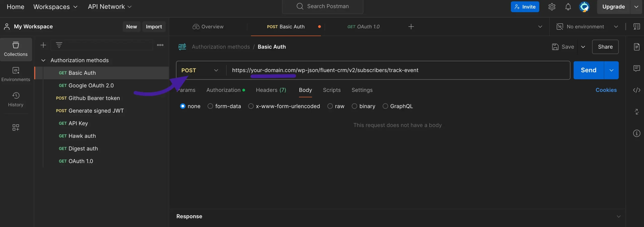Collapse the Authorization methods collection
Image resolution: width=644 pixels, height=227 pixels.
coord(43,60)
